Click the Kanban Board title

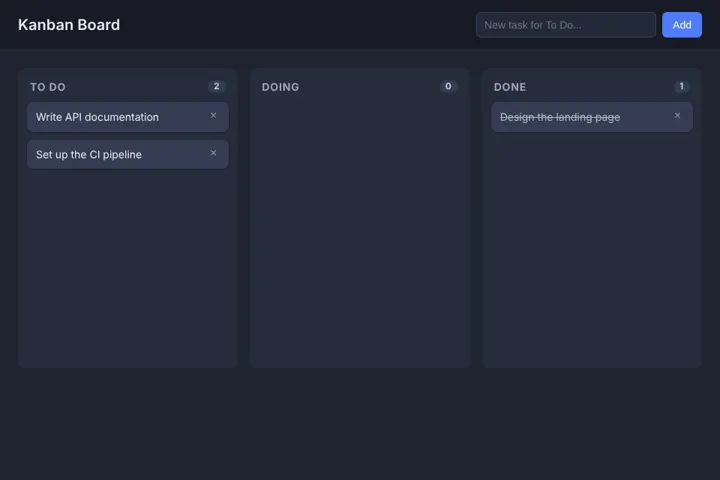[69, 25]
